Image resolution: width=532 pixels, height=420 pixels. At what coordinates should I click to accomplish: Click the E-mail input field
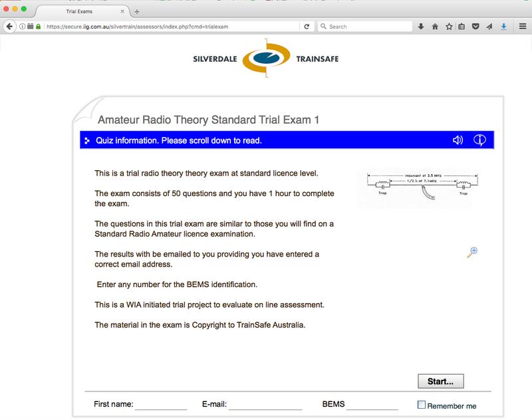pos(265,403)
